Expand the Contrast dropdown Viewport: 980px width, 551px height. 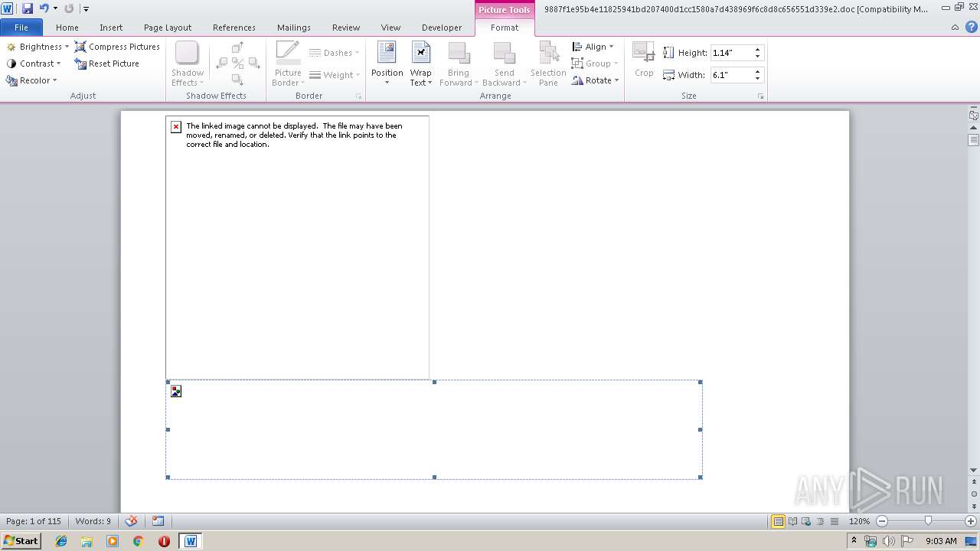(34, 64)
